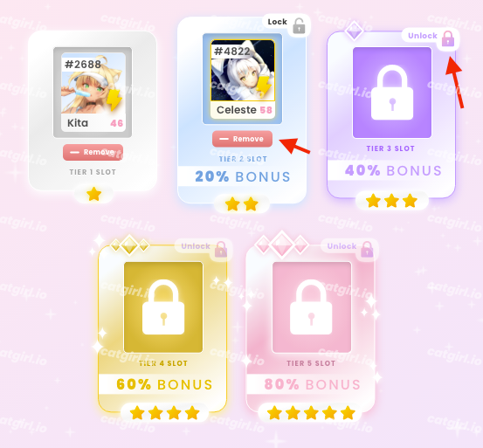
Task: Open the Celeste #4822 card thumbnail
Action: [x=243, y=79]
